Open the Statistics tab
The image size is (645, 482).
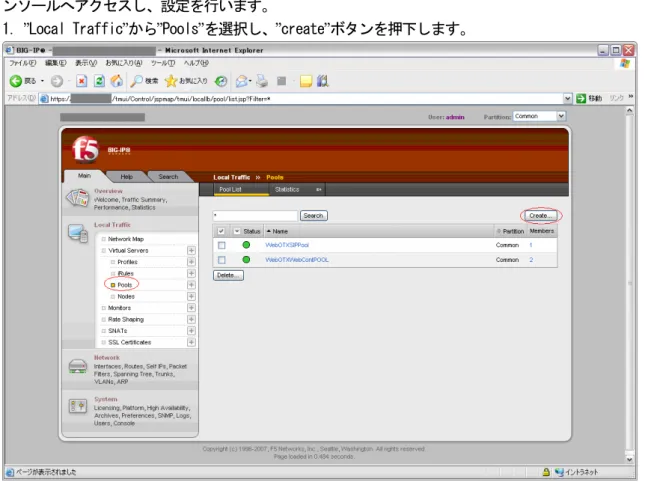(287, 189)
